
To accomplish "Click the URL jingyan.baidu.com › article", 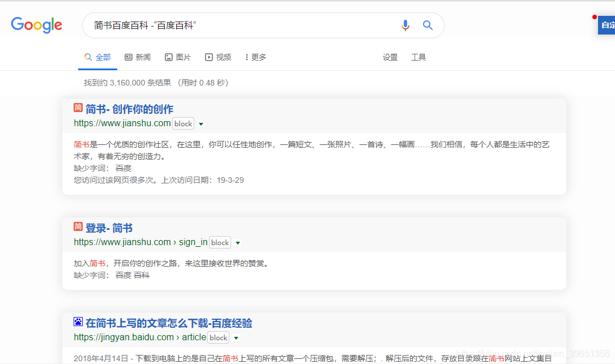I will (x=140, y=337).
